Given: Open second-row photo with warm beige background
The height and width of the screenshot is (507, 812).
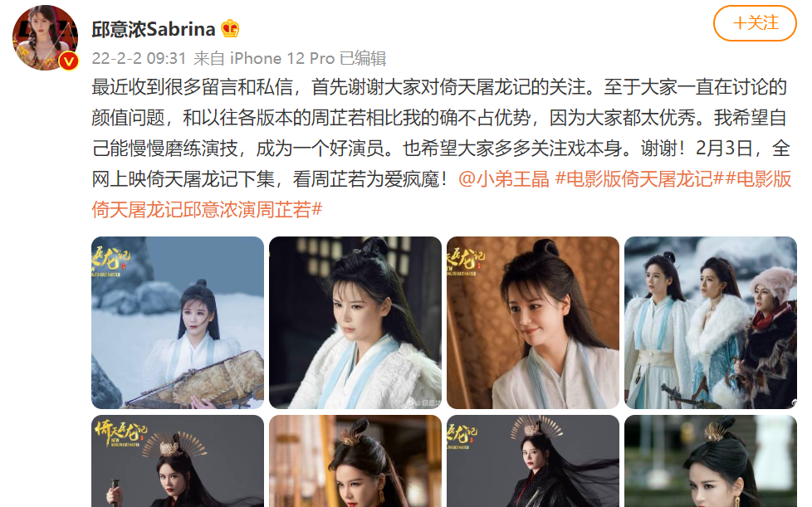Looking at the screenshot, I should [355, 461].
